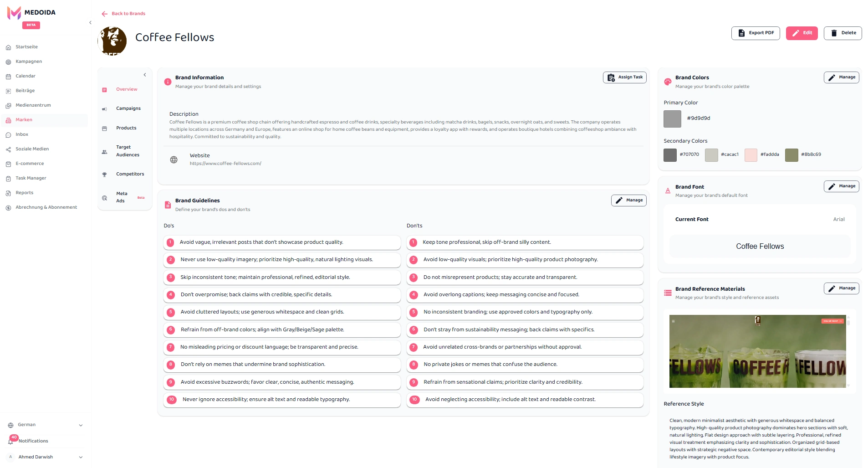Click the Brand Colors palette icon
The height and width of the screenshot is (468, 868).
(x=668, y=82)
